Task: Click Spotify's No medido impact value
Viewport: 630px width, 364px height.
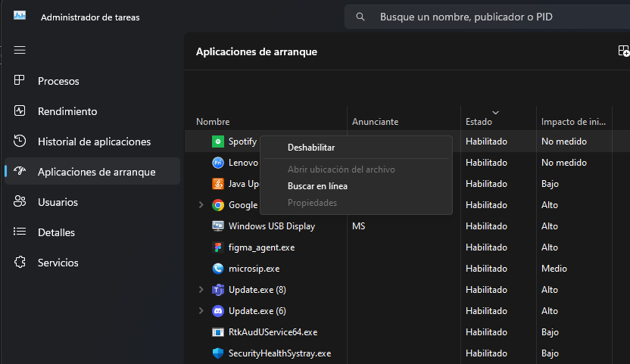Action: 563,142
